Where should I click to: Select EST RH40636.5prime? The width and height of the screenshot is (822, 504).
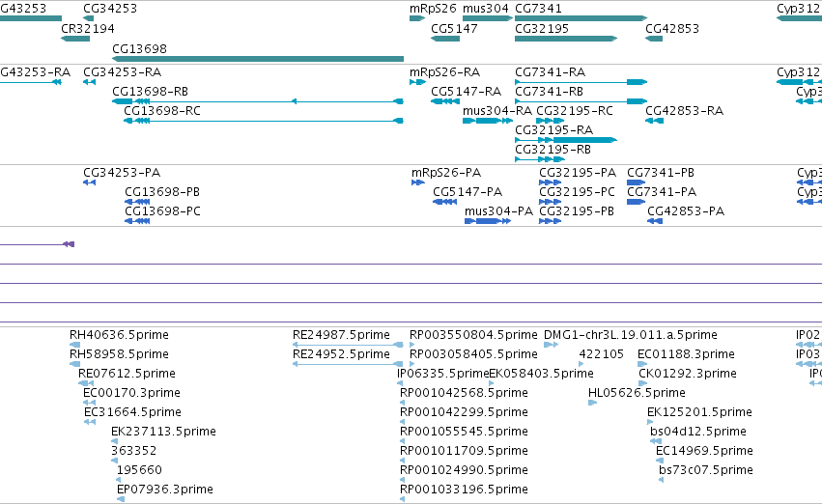coord(119,335)
